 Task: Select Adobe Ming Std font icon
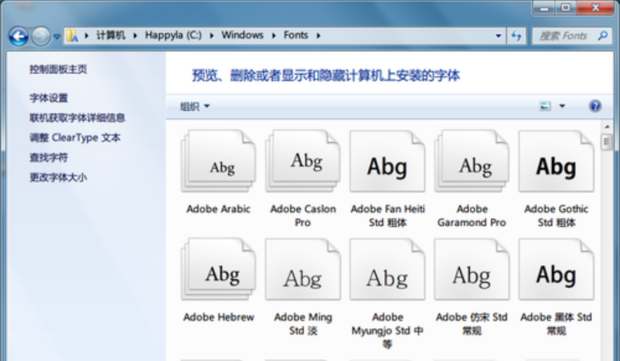click(x=303, y=270)
